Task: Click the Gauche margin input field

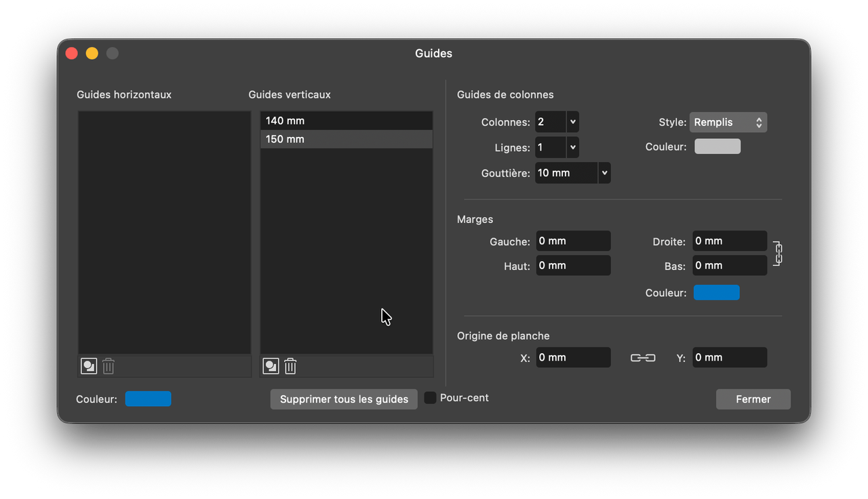Action: tap(573, 241)
